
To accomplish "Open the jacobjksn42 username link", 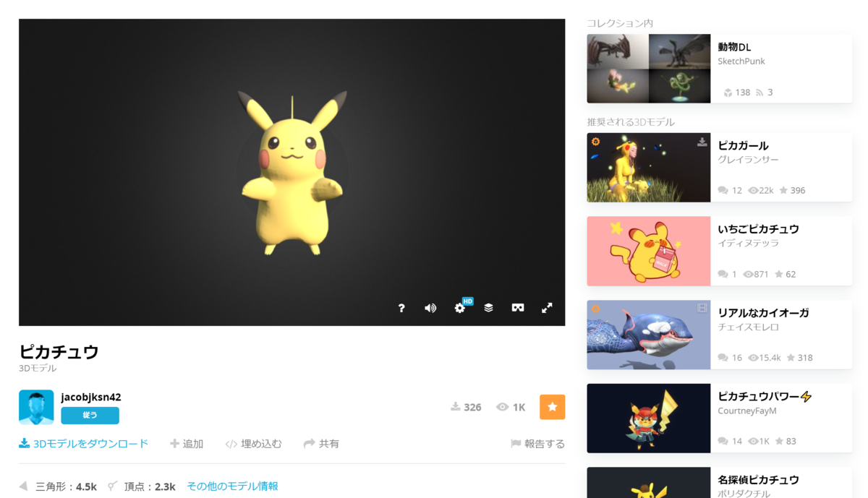I will [x=91, y=397].
